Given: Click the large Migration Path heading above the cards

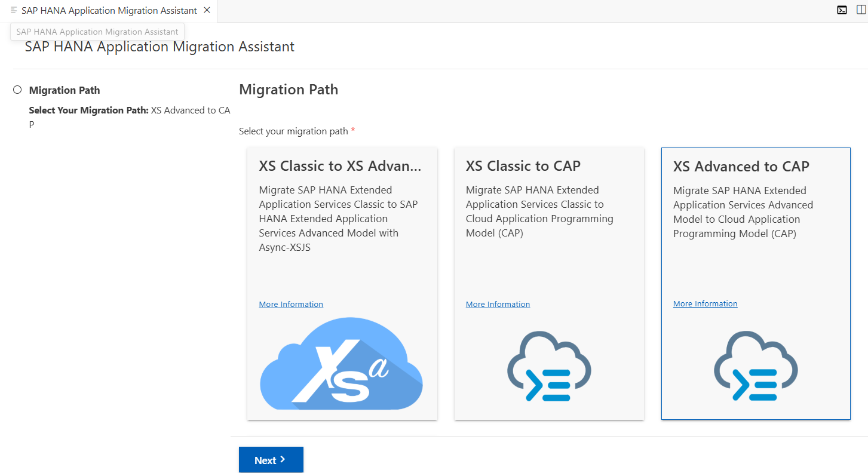Looking at the screenshot, I should point(289,90).
